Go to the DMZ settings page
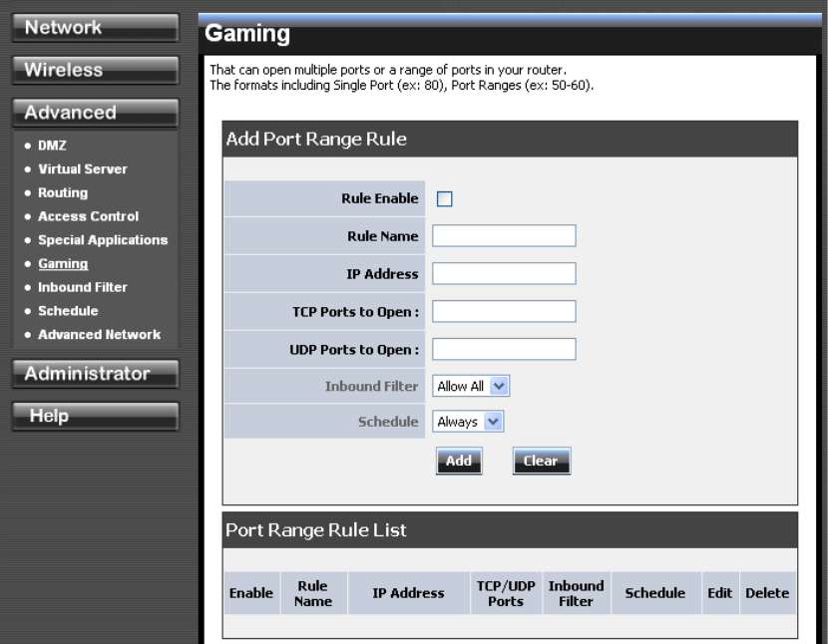 coord(53,146)
